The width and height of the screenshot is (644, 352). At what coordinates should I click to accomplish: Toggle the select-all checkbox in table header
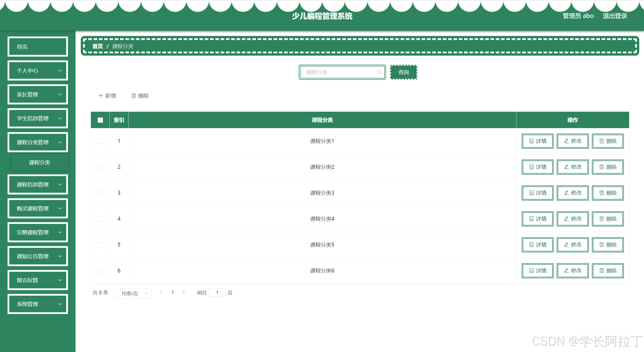[100, 120]
